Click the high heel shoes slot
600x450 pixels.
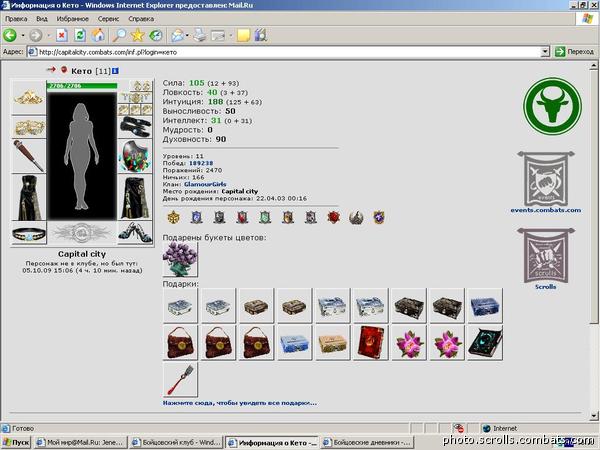pyautogui.click(x=135, y=232)
